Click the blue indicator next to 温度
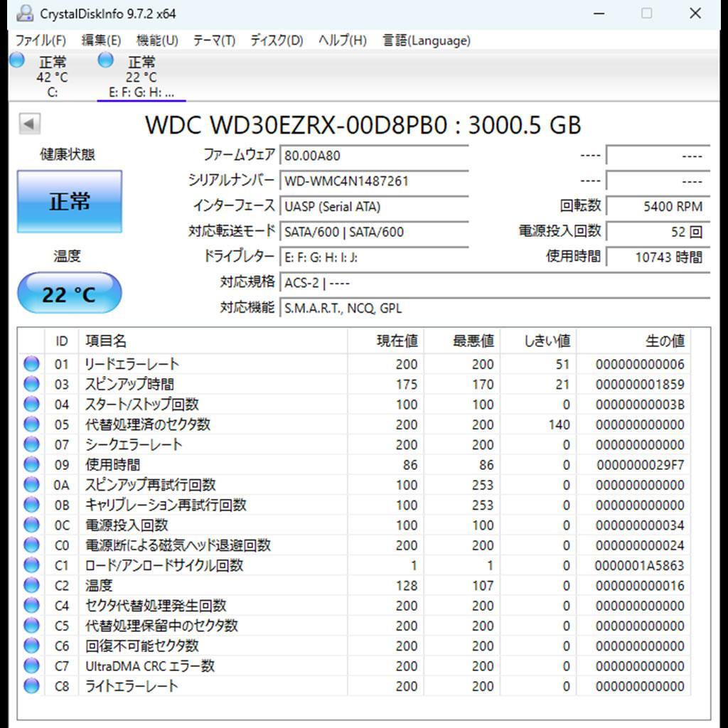Screen dimensions: 728x728 point(30,586)
